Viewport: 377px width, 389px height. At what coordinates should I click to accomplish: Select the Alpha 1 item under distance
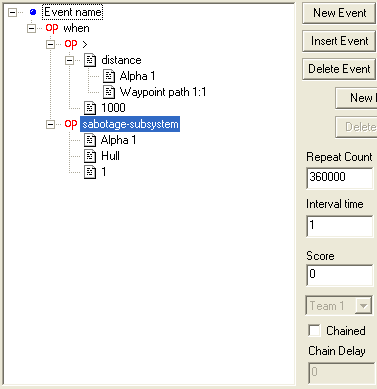click(138, 76)
